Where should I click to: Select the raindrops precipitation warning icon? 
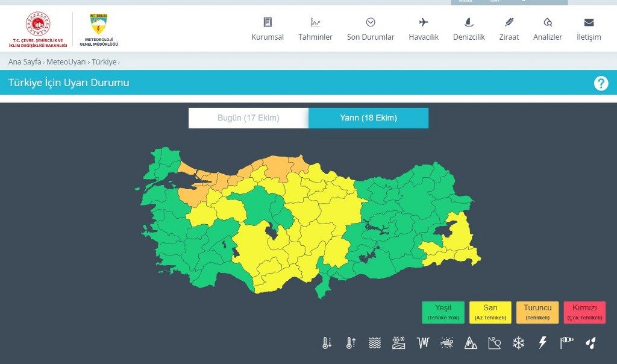click(x=590, y=343)
